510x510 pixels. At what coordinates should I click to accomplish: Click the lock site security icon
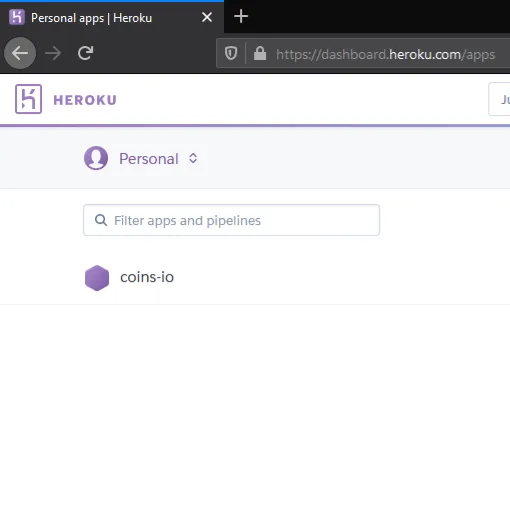[x=260, y=53]
